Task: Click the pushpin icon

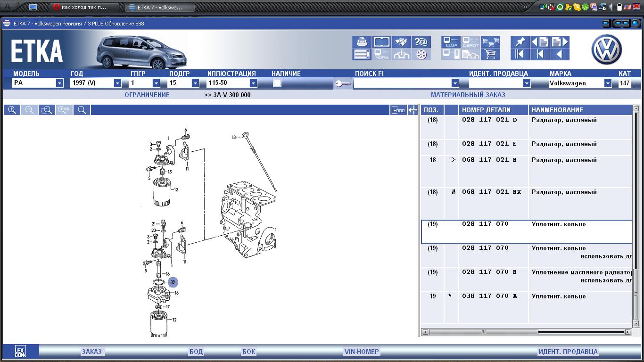Action: 520,42
